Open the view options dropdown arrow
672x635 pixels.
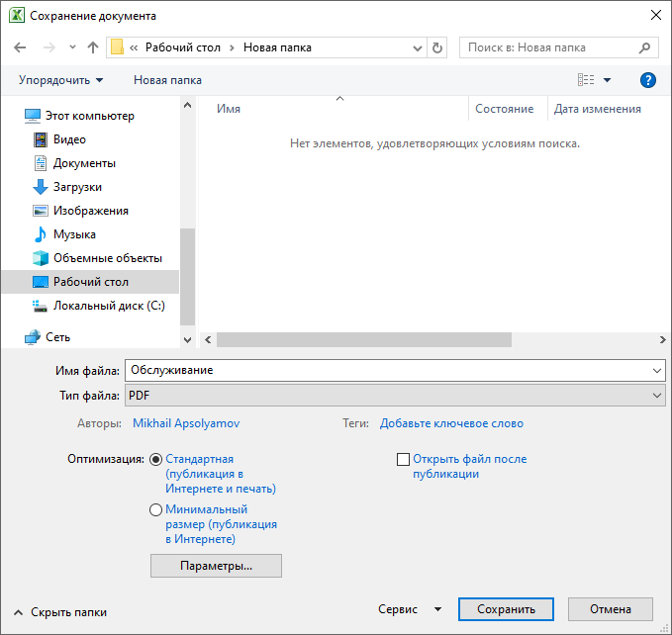(x=607, y=80)
